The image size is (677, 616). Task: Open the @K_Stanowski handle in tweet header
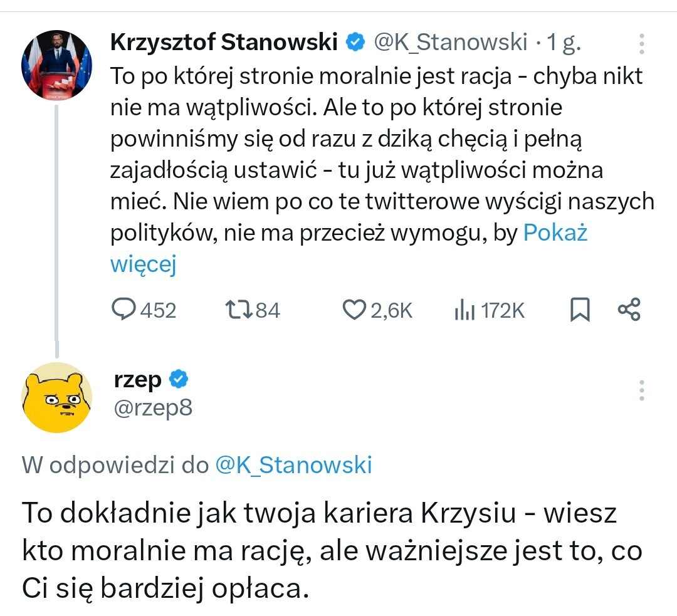[x=451, y=43]
